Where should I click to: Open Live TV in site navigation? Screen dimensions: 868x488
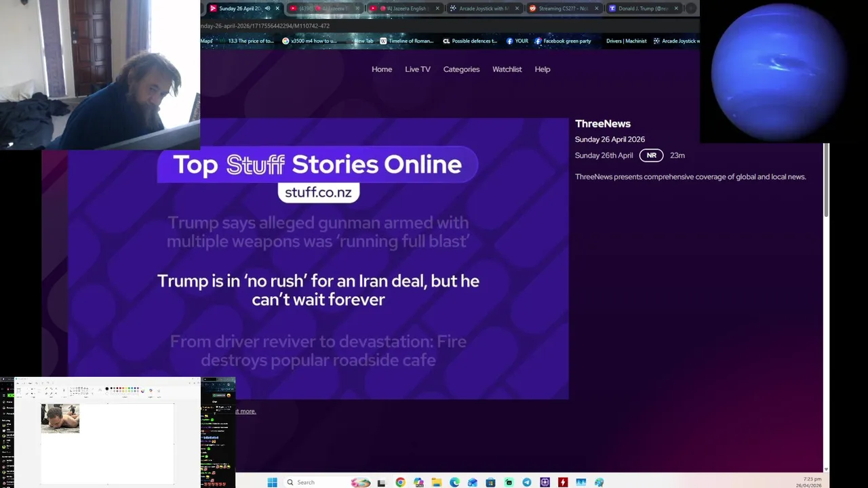pos(418,69)
